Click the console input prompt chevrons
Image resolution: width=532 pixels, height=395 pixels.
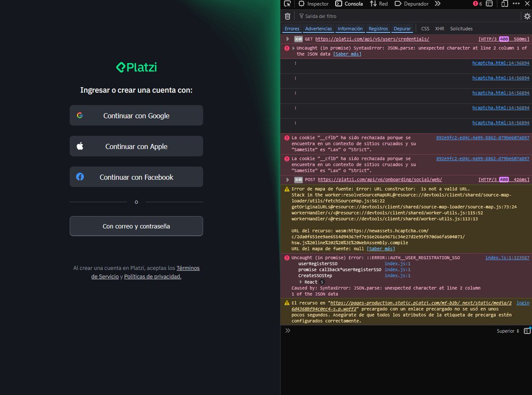click(287, 330)
